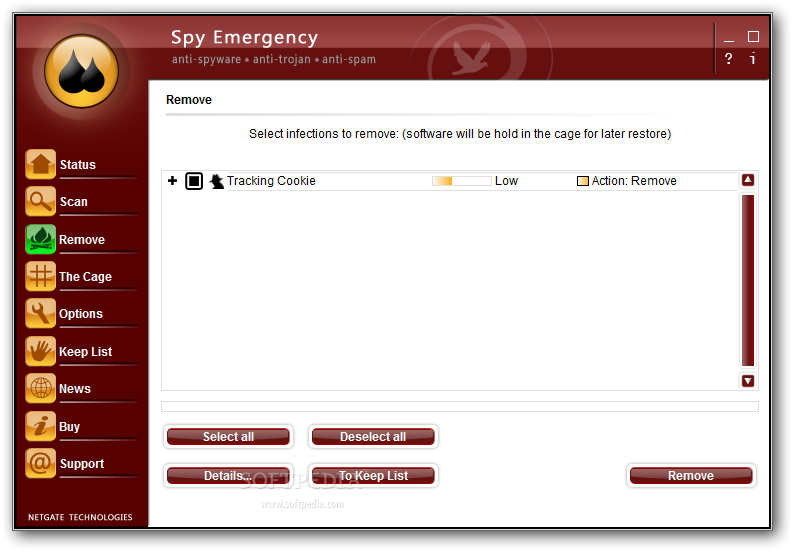Open The Cage grid icon
793x551 pixels.
click(40, 276)
